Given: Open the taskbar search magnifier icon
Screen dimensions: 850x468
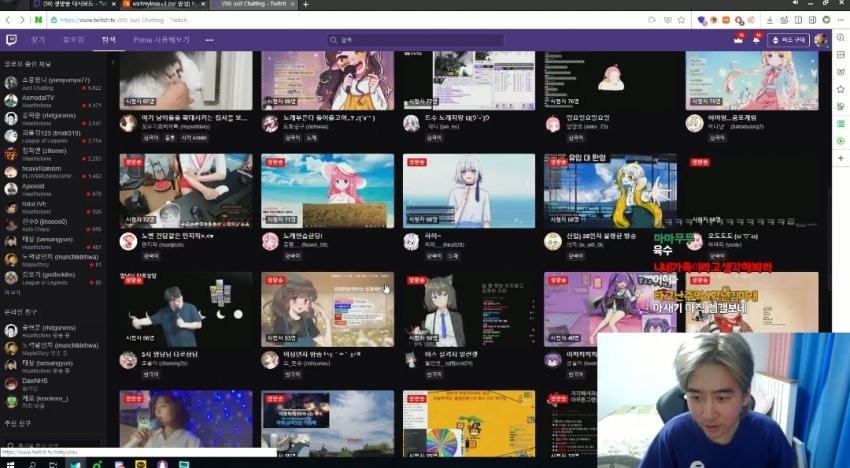Looking at the screenshot, I should click(x=32, y=465).
